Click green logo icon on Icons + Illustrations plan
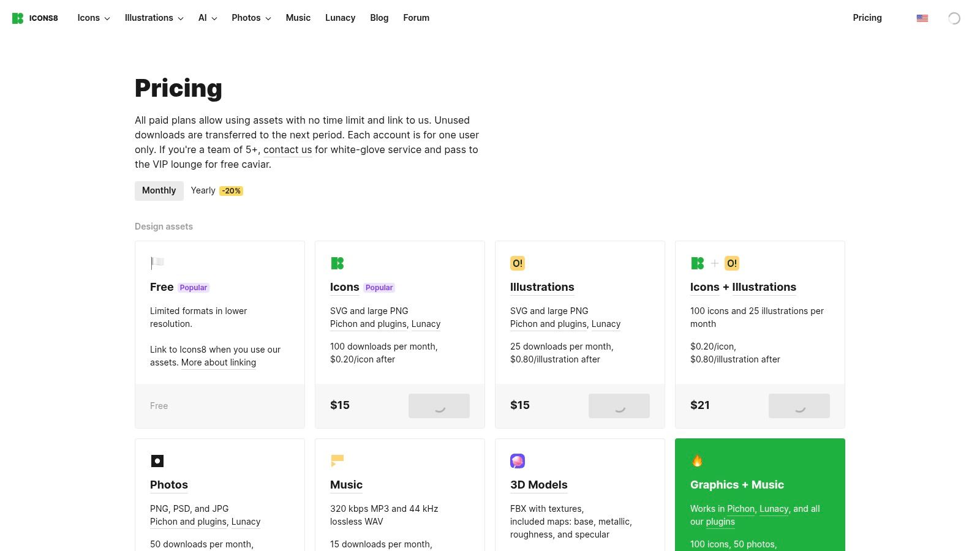This screenshot has height=551, width=980. point(698,263)
